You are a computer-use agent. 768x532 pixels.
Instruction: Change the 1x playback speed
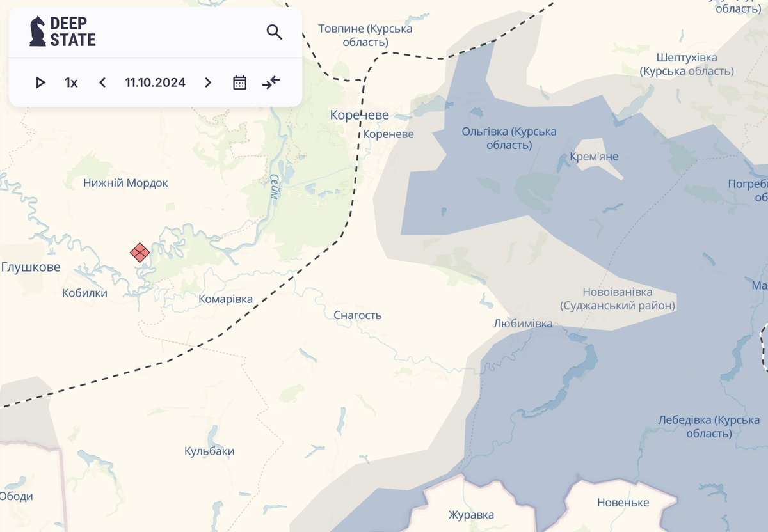[x=71, y=82]
